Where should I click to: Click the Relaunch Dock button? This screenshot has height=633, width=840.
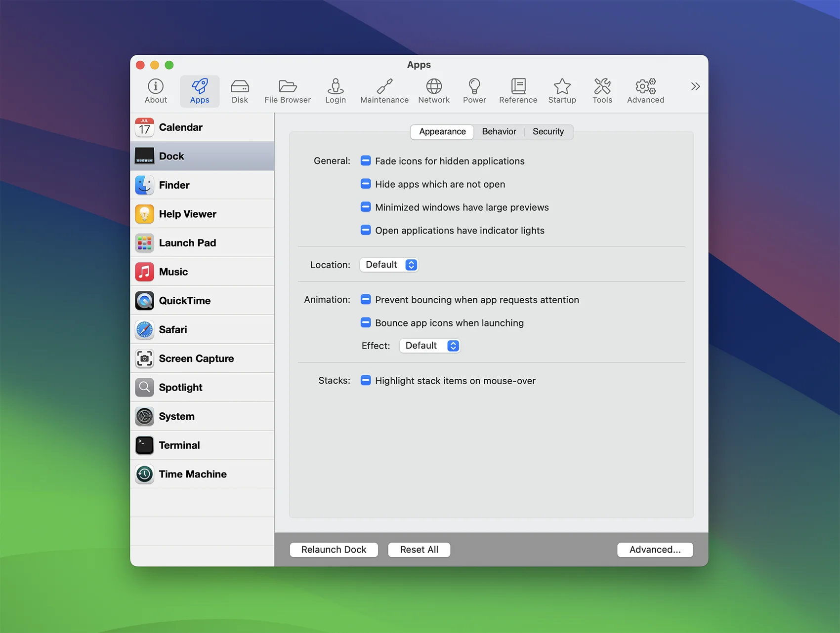point(334,550)
